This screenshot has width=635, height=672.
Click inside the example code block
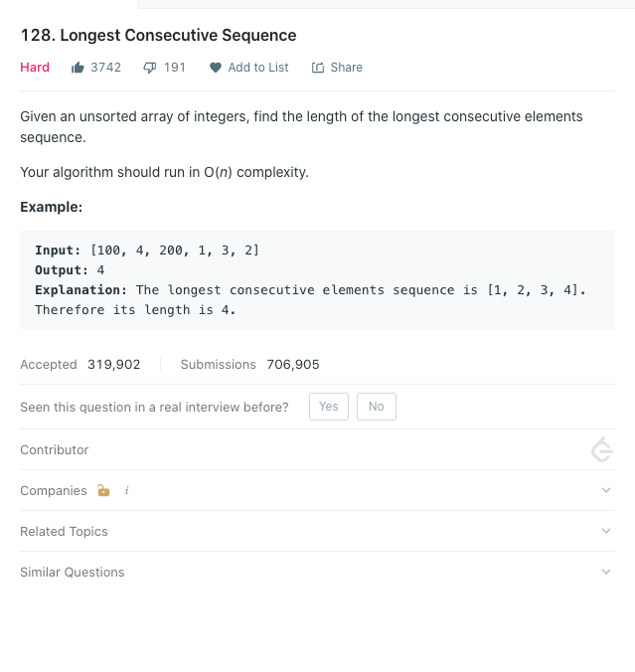coord(317,280)
